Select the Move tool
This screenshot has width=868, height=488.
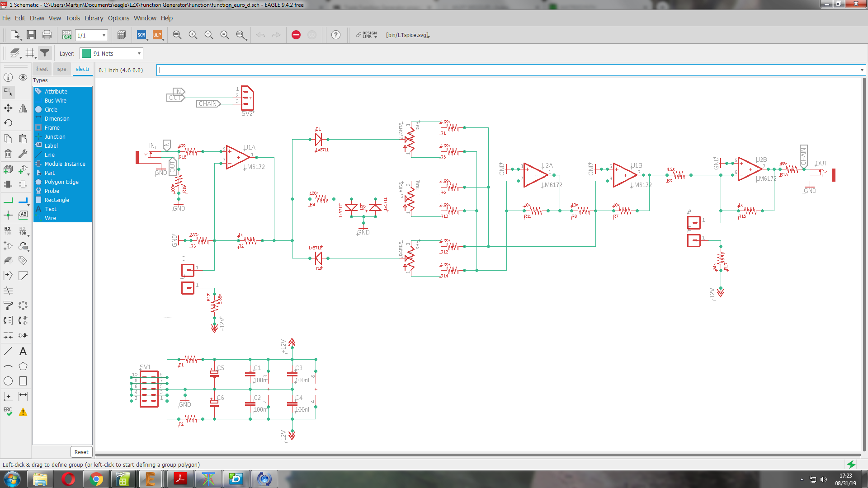8,108
